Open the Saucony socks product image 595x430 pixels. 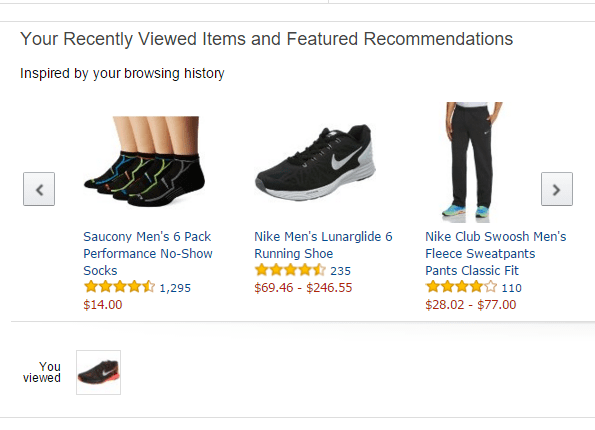point(145,162)
